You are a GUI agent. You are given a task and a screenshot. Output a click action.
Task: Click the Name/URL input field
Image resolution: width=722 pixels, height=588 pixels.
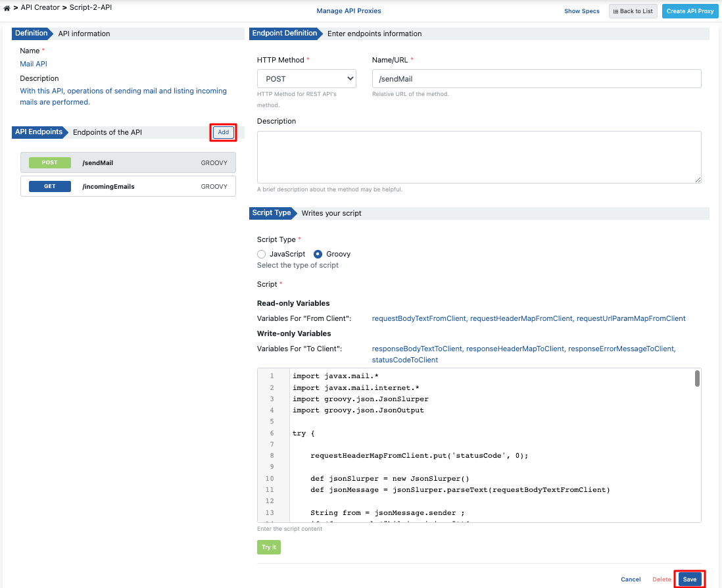coord(536,79)
